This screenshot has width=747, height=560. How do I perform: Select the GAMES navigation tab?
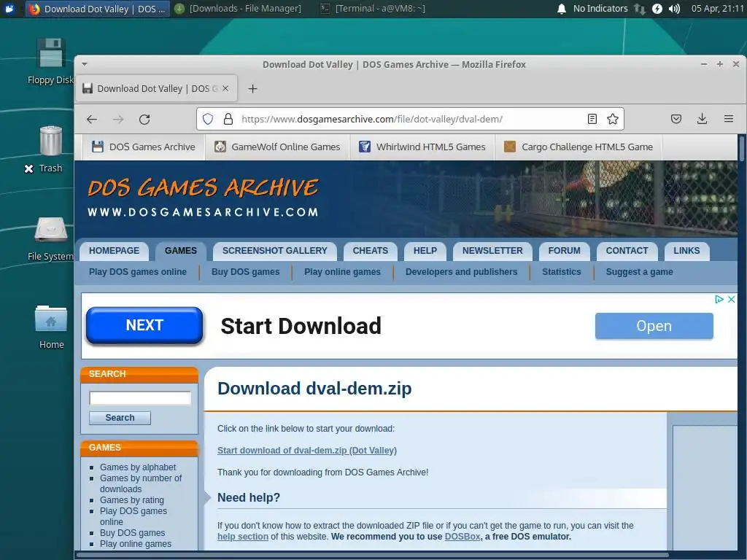click(x=181, y=251)
